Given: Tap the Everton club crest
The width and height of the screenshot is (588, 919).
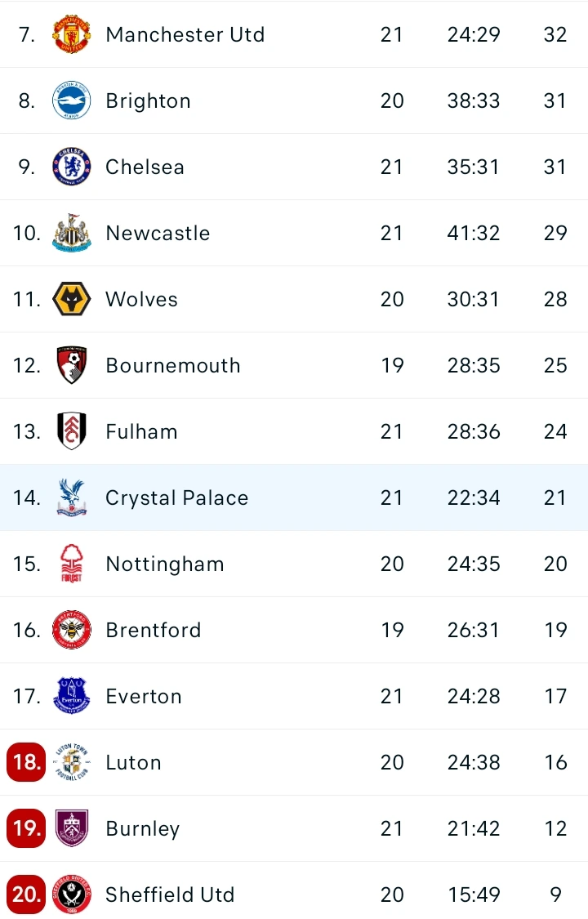Looking at the screenshot, I should pyautogui.click(x=72, y=696).
